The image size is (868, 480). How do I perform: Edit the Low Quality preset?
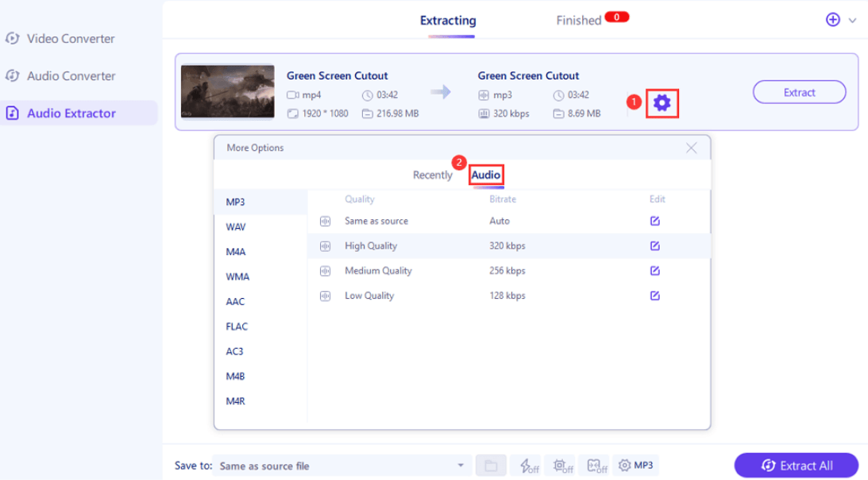(x=655, y=296)
